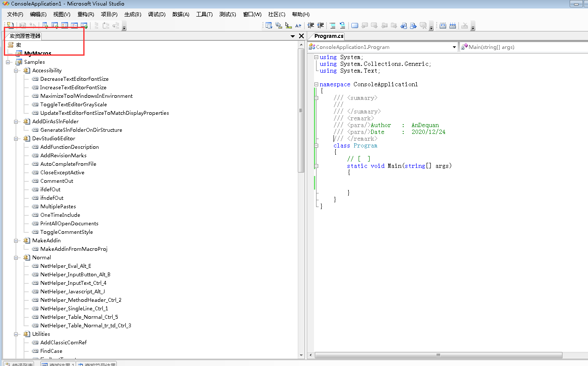
Task: Select the 宏资源管理器 panel tab
Action: pyautogui.click(x=25, y=36)
